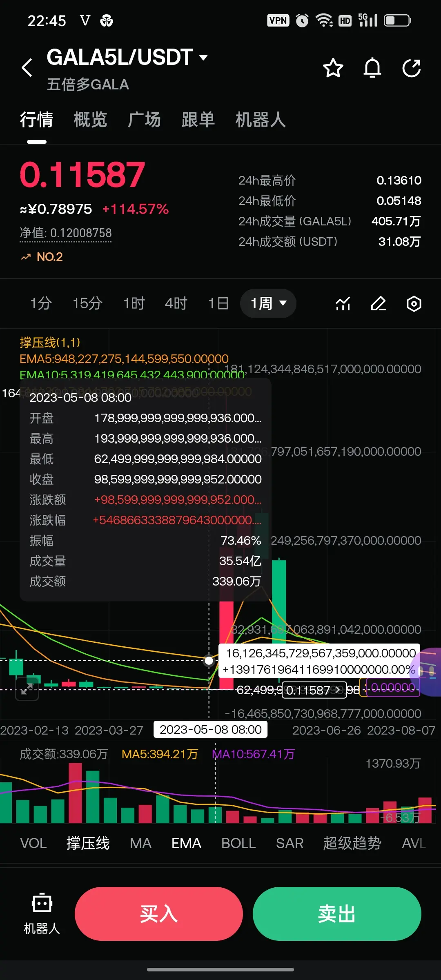
Task: Tap the large price 0.11587
Action: click(x=82, y=175)
